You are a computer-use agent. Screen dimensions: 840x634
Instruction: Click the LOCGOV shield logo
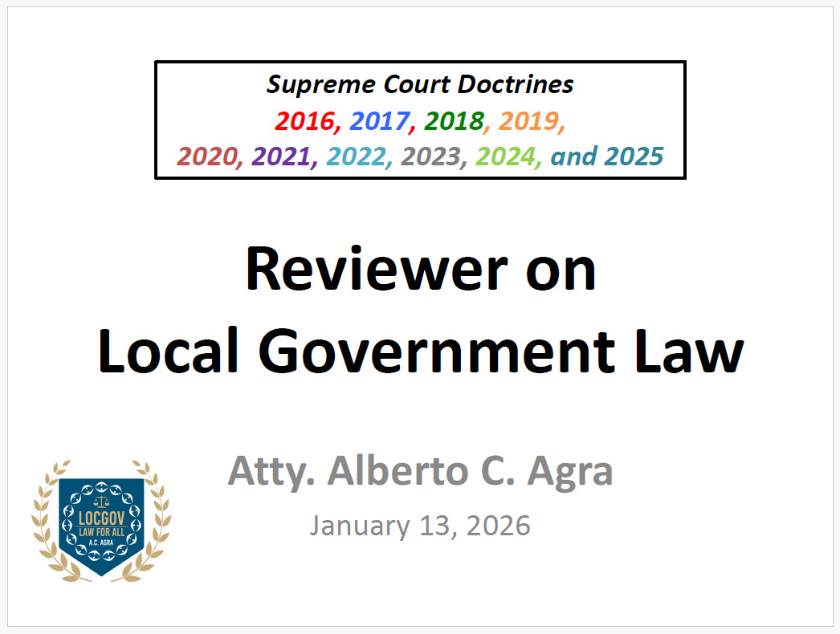101,522
